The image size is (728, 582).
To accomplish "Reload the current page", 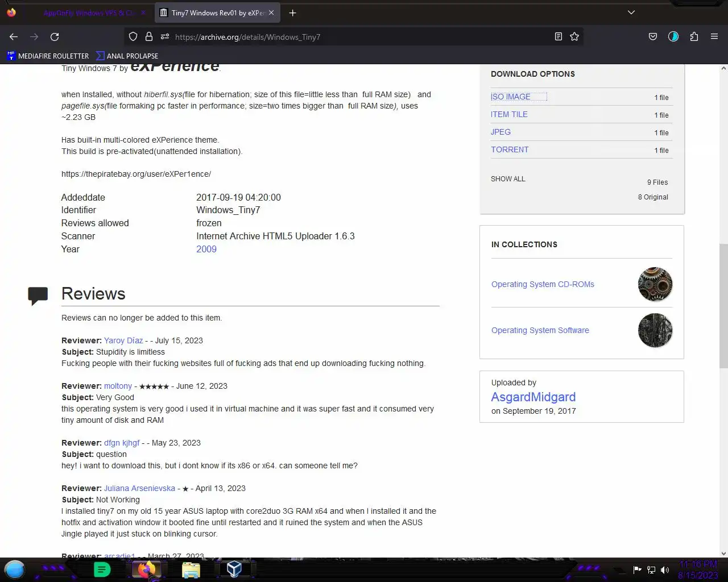I will [55, 37].
